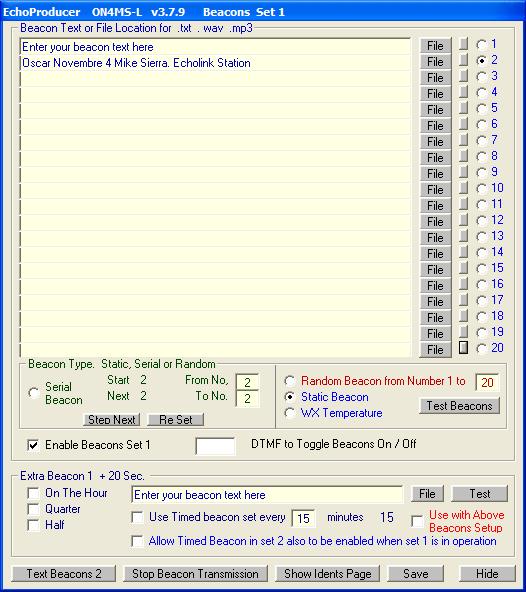Click Stop Beacon Transmission button
The width and height of the screenshot is (526, 592).
point(195,574)
